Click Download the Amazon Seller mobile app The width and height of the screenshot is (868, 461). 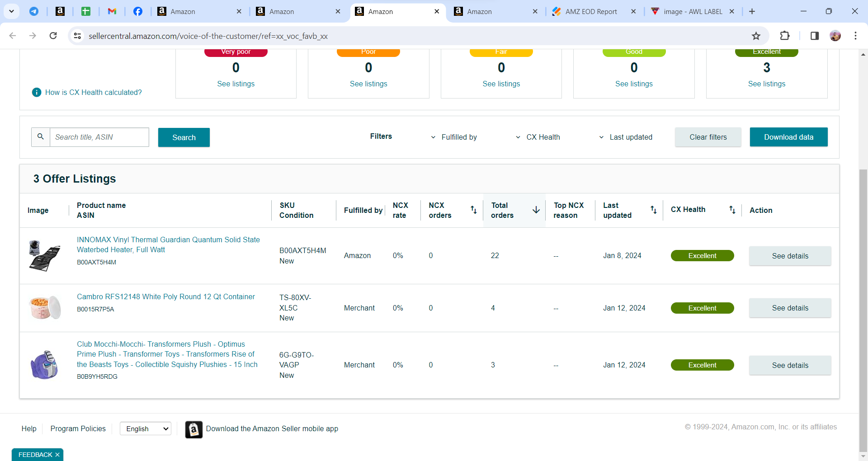coord(272,428)
